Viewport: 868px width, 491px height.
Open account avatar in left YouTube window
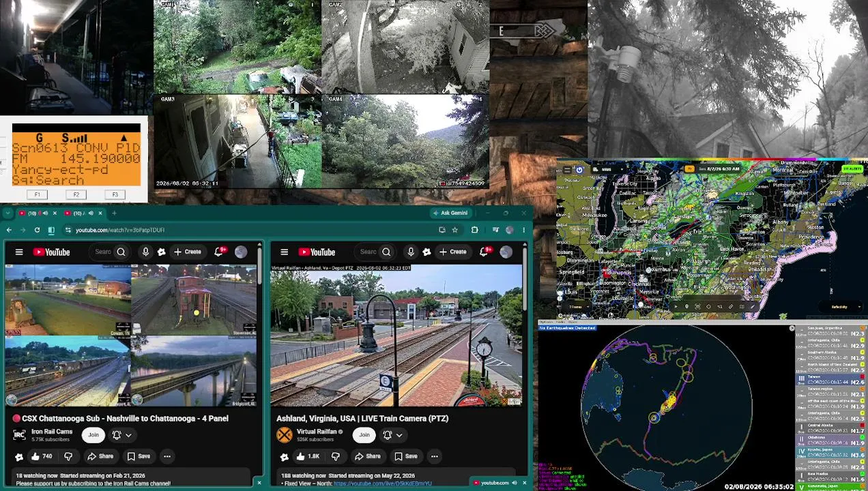tap(241, 252)
